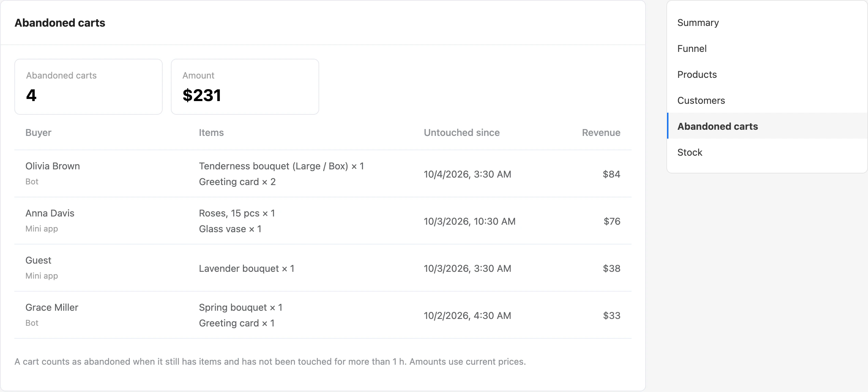Click the $76 revenue value

[x=612, y=221]
